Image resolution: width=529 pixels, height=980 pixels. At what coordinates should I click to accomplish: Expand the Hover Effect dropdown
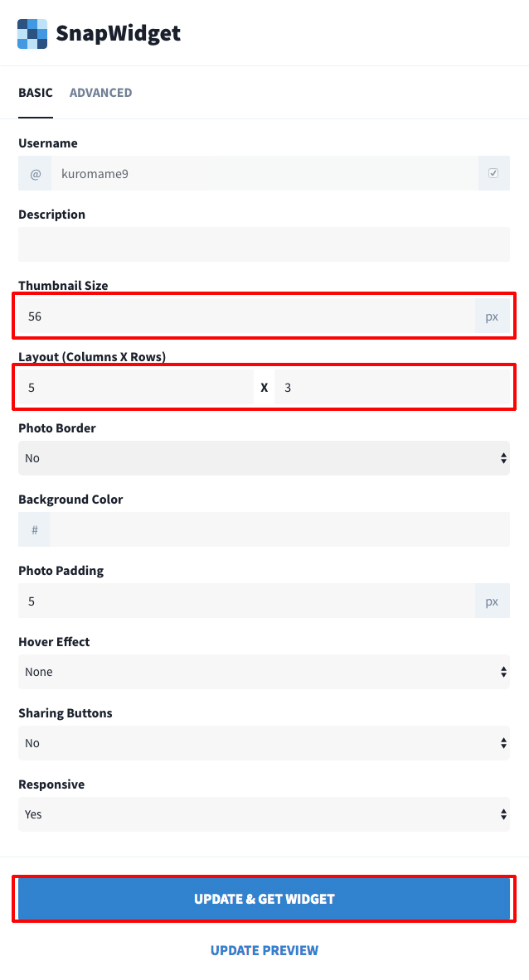click(x=264, y=672)
